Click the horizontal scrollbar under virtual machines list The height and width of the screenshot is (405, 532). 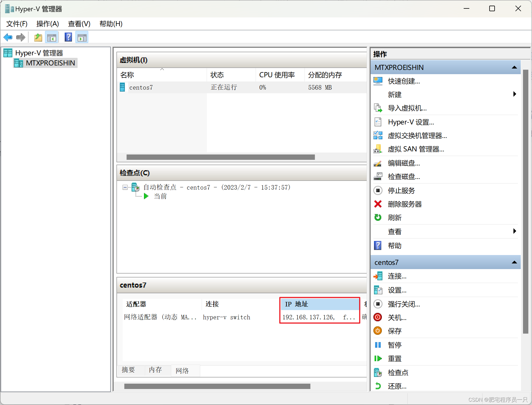click(221, 157)
